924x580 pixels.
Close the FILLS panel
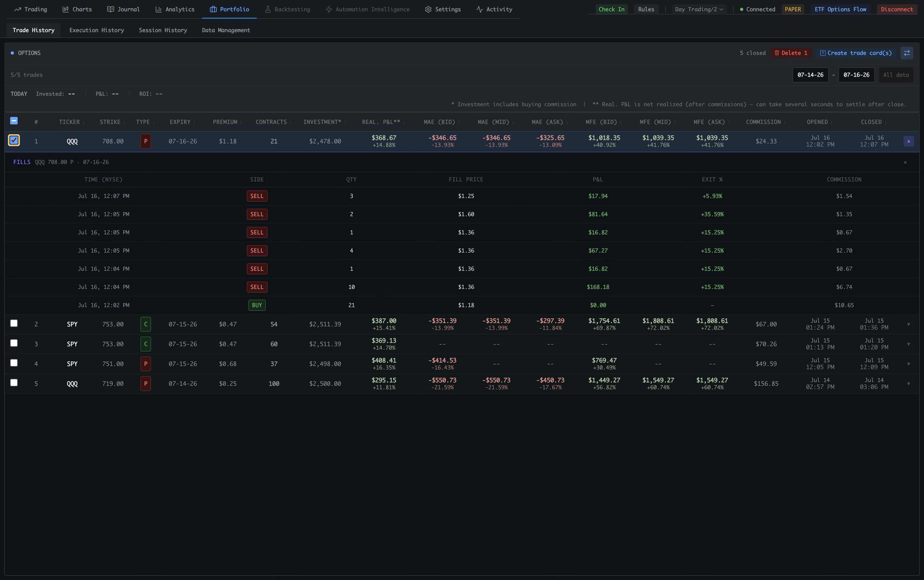(x=905, y=162)
